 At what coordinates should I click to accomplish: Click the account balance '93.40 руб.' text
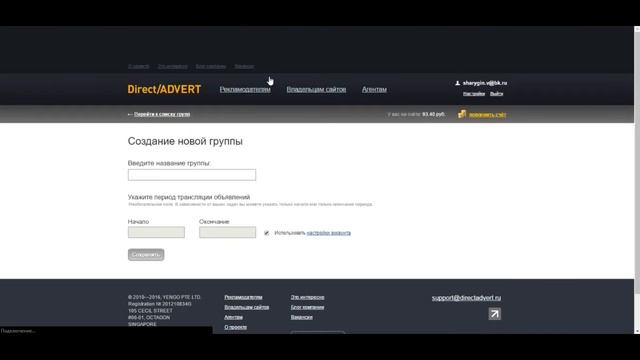tap(433, 114)
